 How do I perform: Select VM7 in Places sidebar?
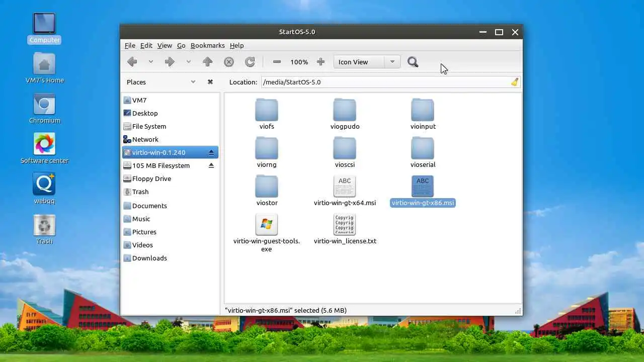pyautogui.click(x=170, y=100)
